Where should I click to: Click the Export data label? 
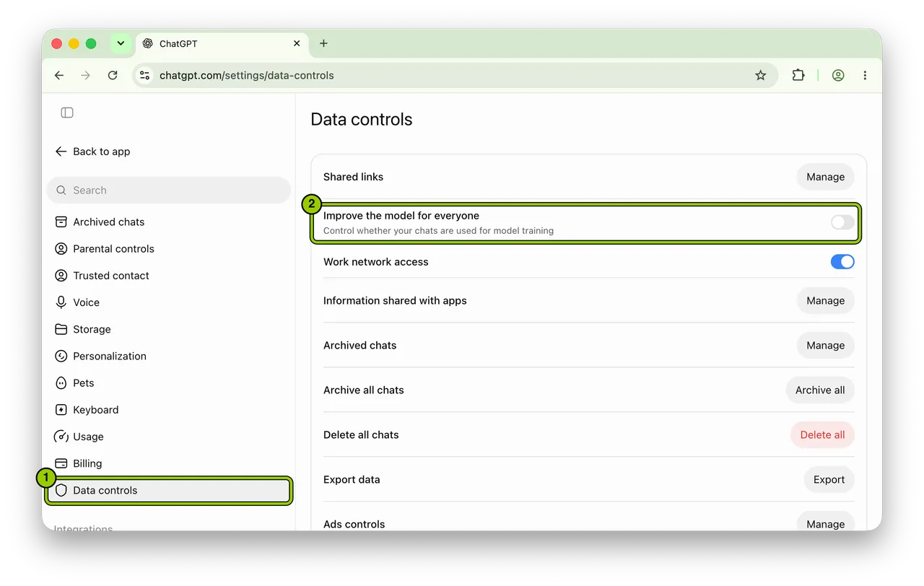(352, 480)
